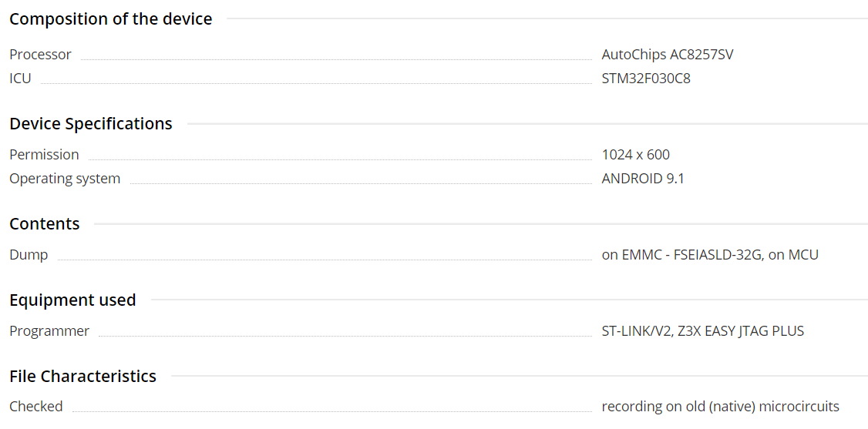Click the Contents section heading
868x429 pixels.
[45, 224]
